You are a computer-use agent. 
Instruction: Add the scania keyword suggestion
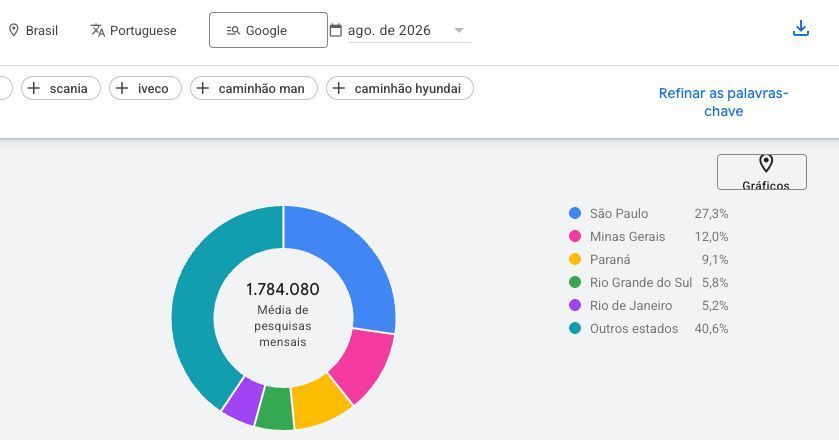click(61, 88)
